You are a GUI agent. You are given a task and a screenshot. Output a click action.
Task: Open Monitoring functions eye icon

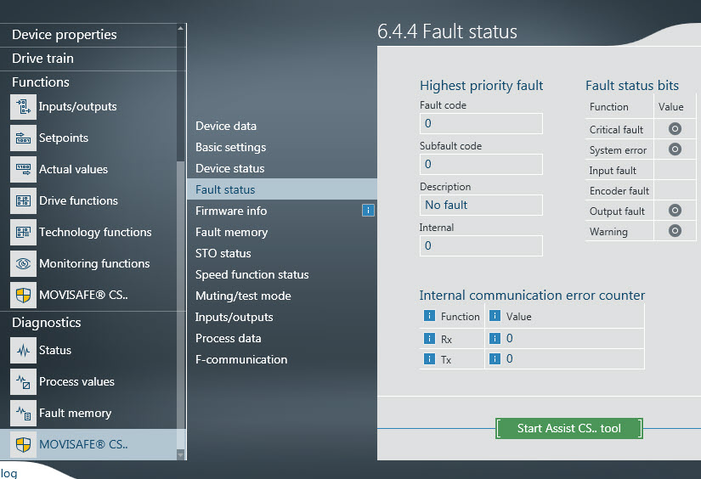coord(22,264)
